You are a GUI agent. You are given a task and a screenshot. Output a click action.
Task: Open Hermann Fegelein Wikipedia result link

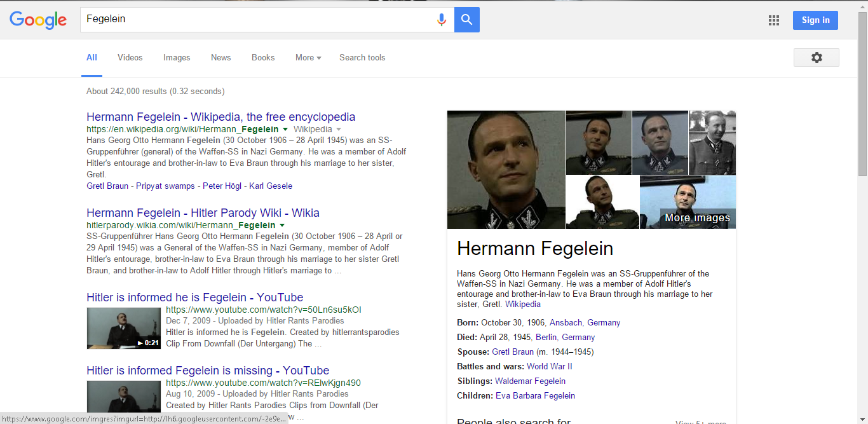click(x=221, y=117)
